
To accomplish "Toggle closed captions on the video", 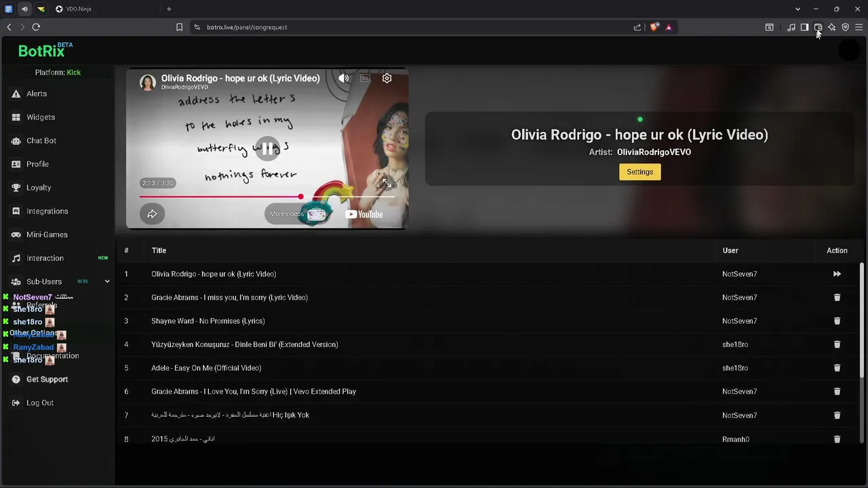I will tap(365, 78).
